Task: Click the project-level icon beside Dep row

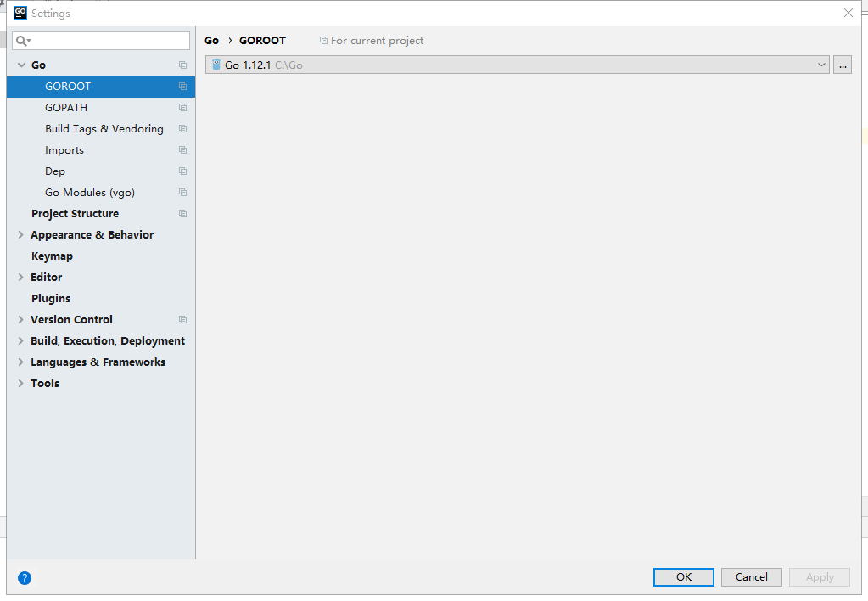Action: point(182,171)
